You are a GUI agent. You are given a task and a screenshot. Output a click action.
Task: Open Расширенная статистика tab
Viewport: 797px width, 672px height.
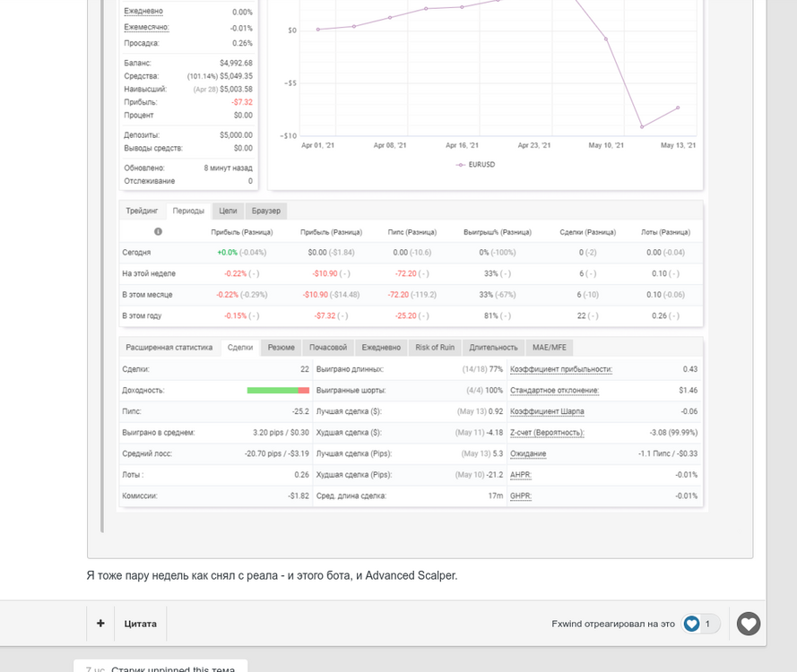(169, 348)
